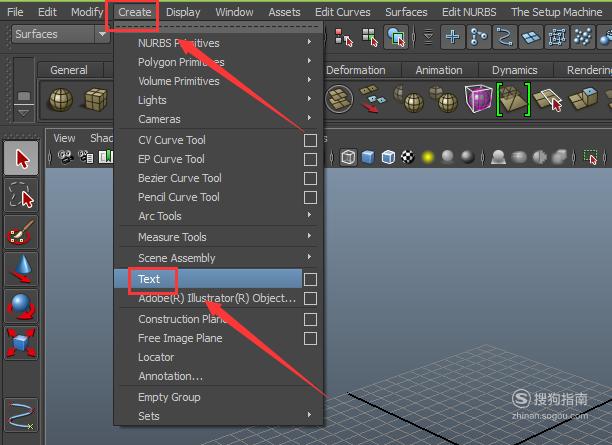Open CV Curve Tool option box
Viewport: 612px width, 445px height.
pyautogui.click(x=310, y=140)
